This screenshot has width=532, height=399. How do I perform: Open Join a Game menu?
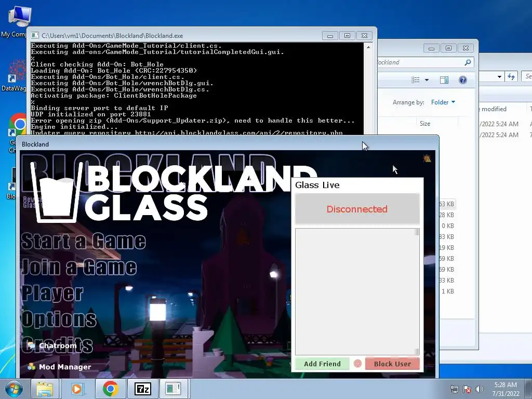pos(79,267)
